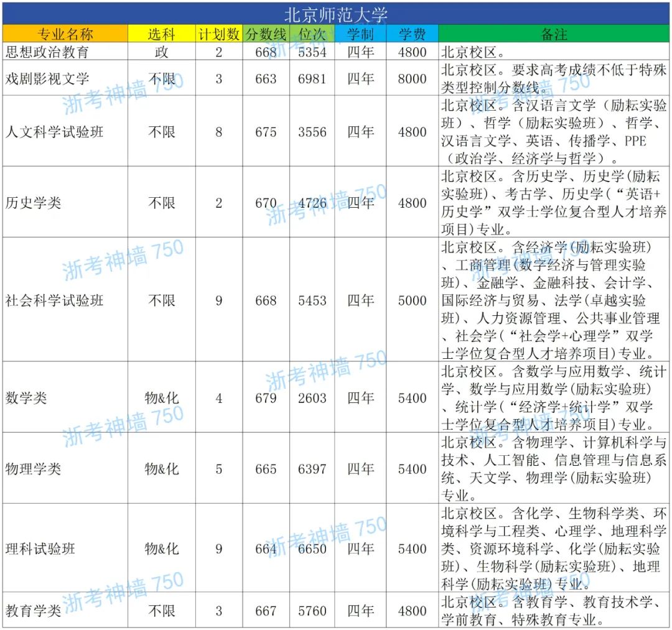Select remark starting 北京校区。含历史学
The height and width of the screenshot is (630, 672).
coord(554,203)
